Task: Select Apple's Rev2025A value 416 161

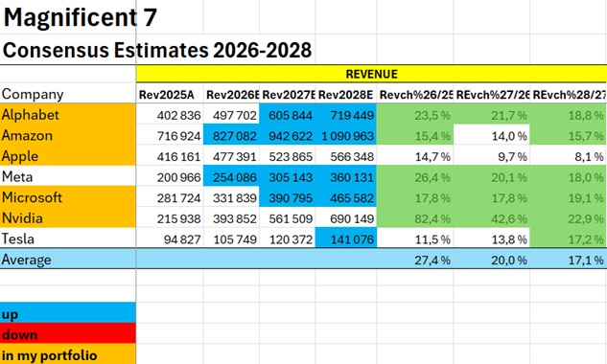Action: click(x=170, y=156)
